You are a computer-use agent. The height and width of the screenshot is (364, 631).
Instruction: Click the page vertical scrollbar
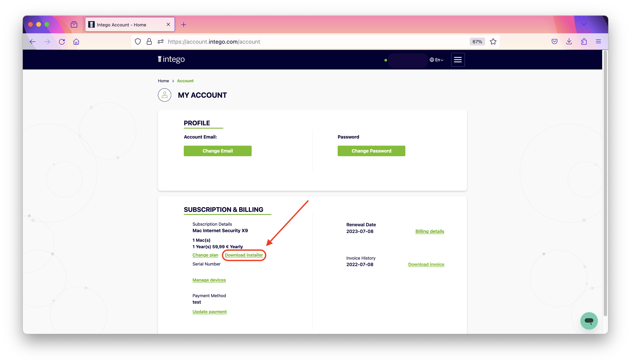pyautogui.click(x=605, y=183)
